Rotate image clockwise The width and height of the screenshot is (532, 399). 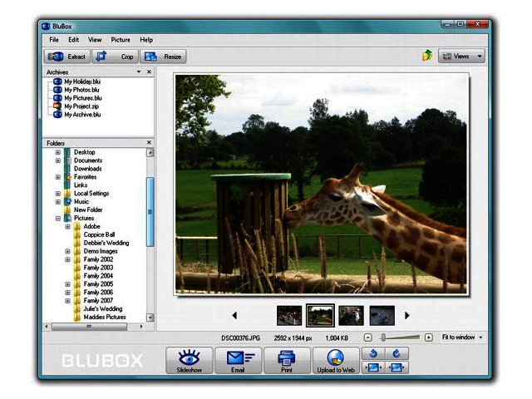tap(395, 353)
